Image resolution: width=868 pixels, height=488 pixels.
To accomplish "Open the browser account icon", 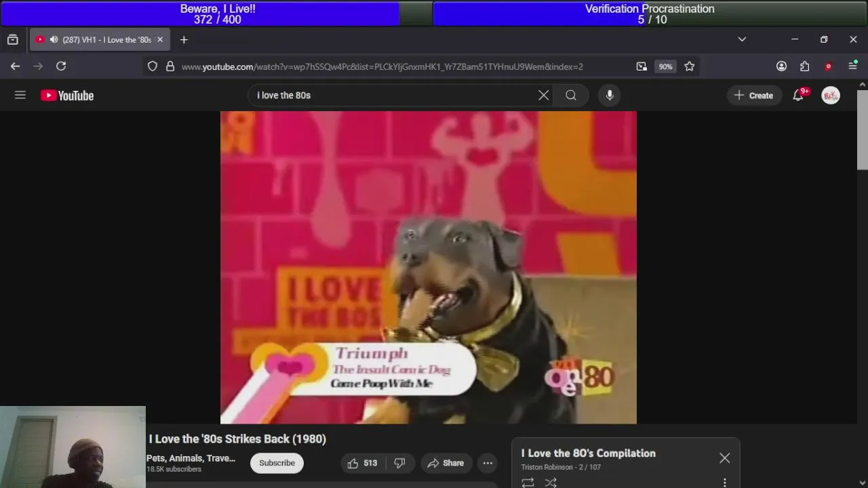I will pos(781,66).
